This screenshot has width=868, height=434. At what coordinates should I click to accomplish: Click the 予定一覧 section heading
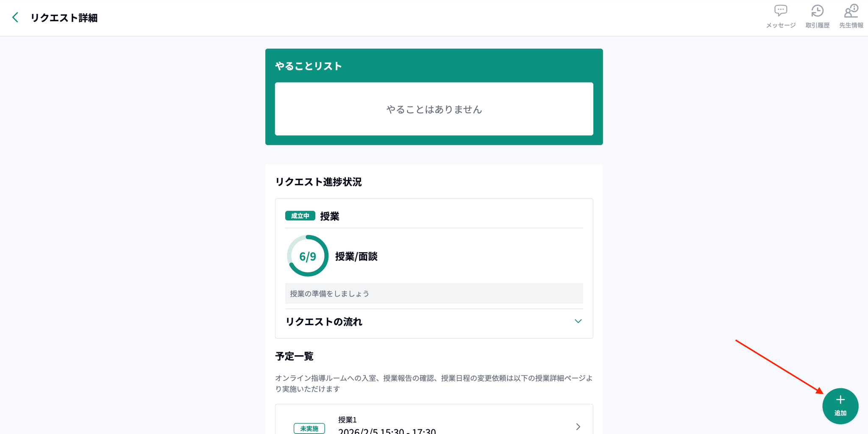click(295, 356)
